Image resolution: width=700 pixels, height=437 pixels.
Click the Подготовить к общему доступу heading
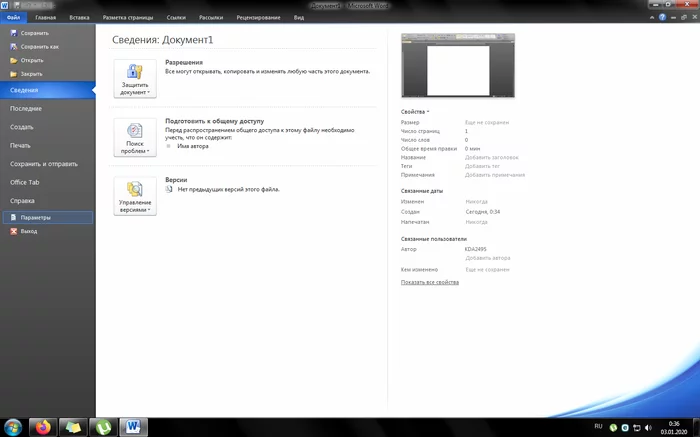tap(214, 121)
